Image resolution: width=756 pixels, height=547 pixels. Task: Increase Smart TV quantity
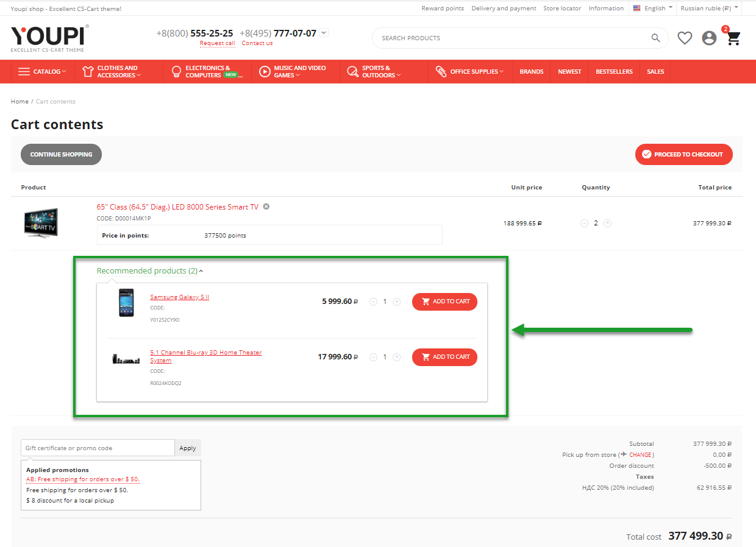tap(607, 224)
